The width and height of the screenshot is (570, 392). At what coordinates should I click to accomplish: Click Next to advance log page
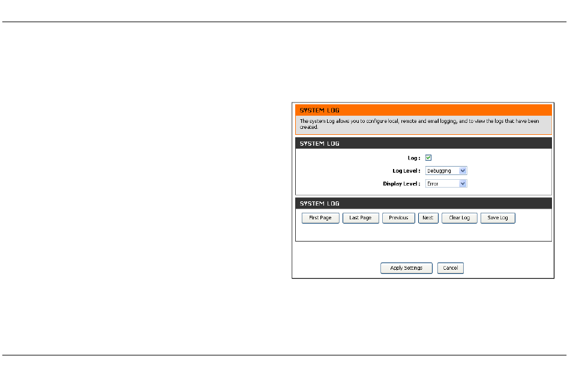pyautogui.click(x=428, y=218)
